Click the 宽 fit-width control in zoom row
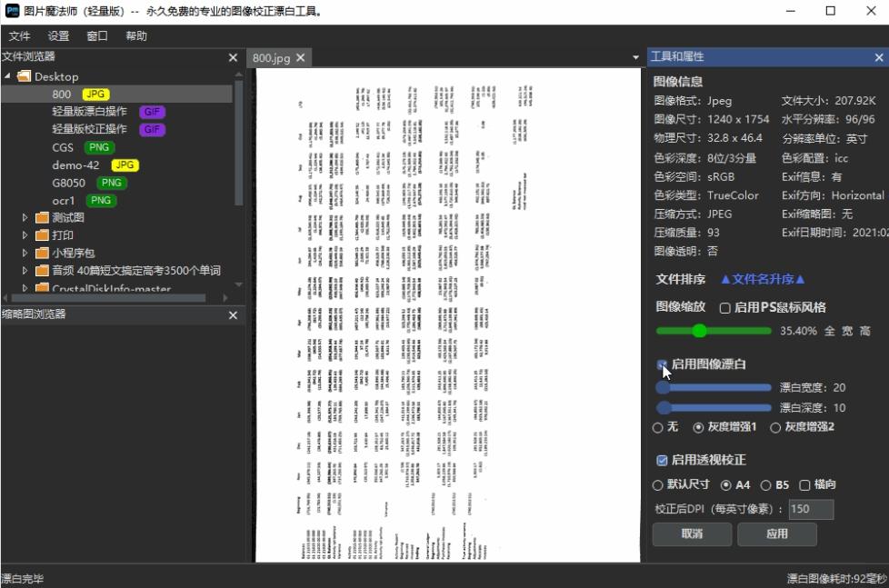This screenshot has width=889, height=588. tap(845, 331)
